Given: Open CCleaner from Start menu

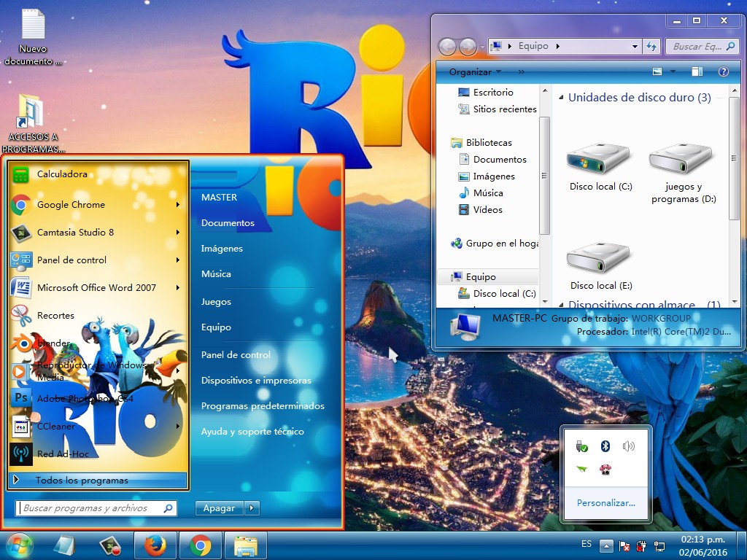Looking at the screenshot, I should click(98, 426).
